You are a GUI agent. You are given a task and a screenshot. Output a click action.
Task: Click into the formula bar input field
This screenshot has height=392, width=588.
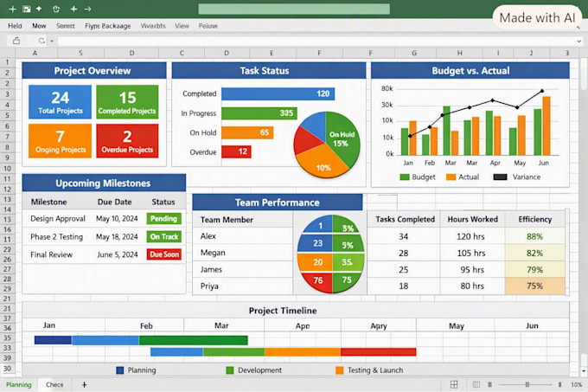(316, 41)
